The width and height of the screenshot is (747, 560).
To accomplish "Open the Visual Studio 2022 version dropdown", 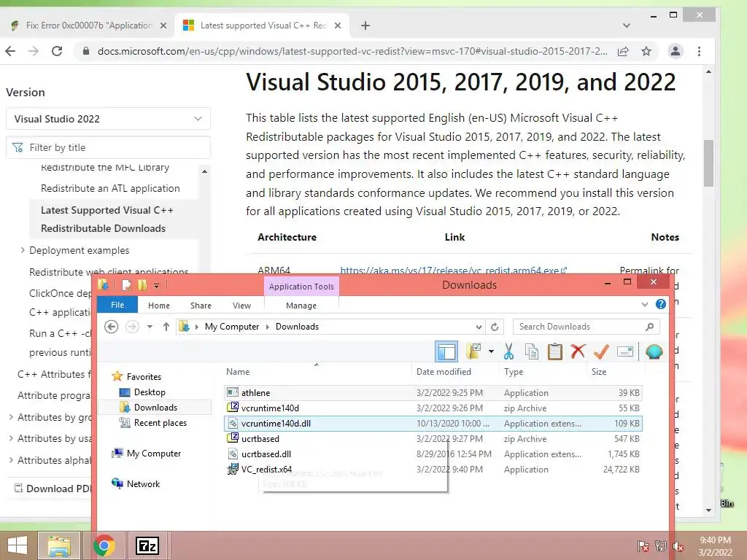I will coord(108,119).
